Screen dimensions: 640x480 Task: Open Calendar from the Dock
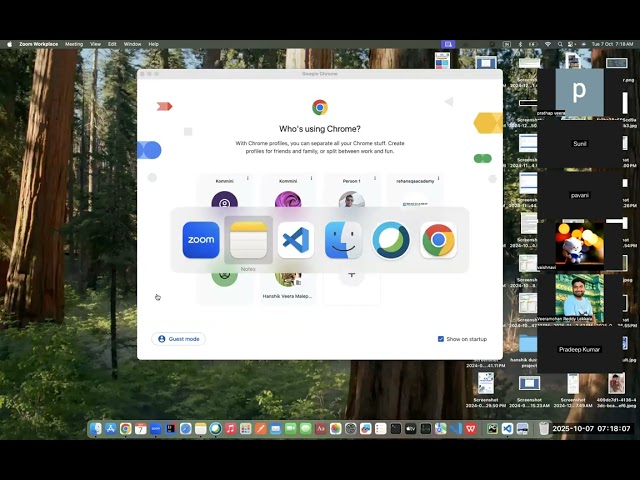(x=140, y=429)
